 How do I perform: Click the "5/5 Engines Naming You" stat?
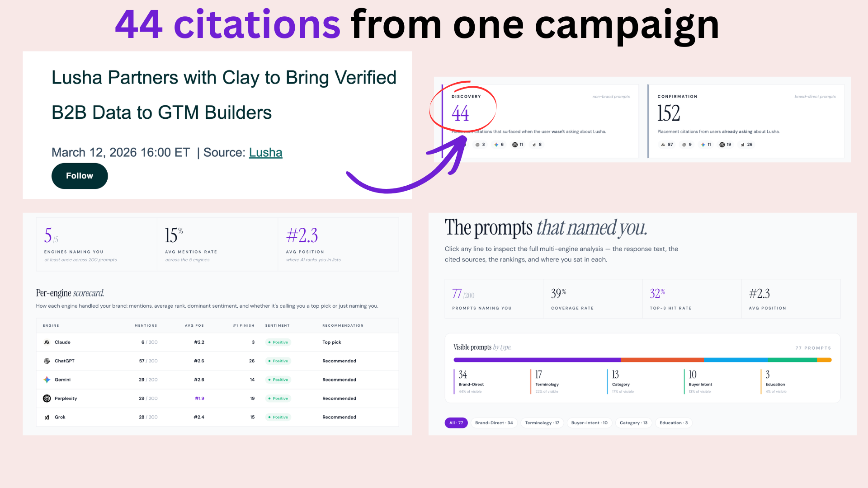pos(97,244)
